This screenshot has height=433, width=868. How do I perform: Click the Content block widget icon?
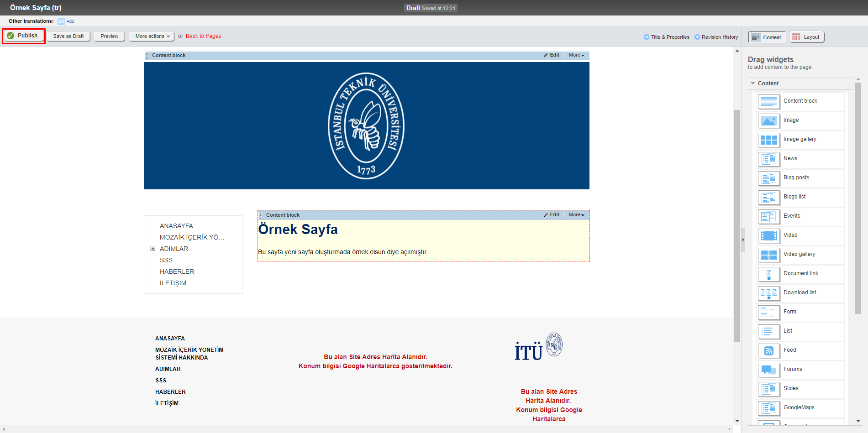pos(769,101)
